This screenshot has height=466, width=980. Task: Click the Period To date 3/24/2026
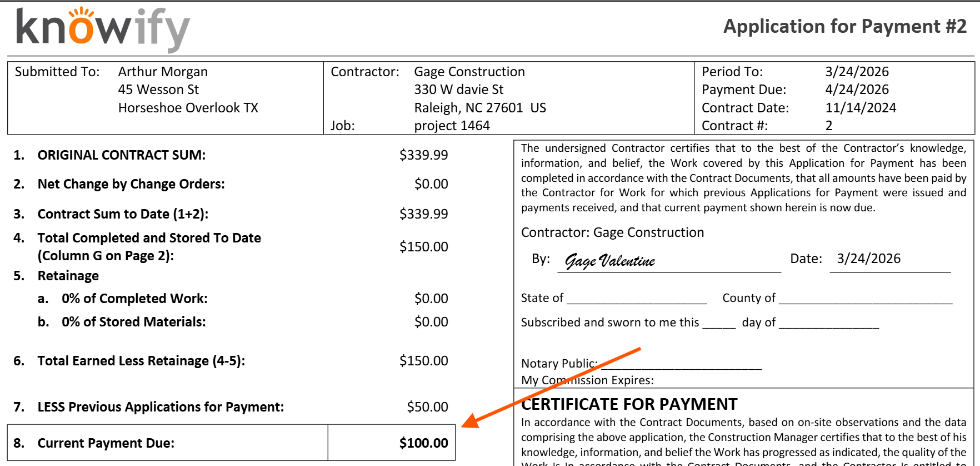point(857,72)
